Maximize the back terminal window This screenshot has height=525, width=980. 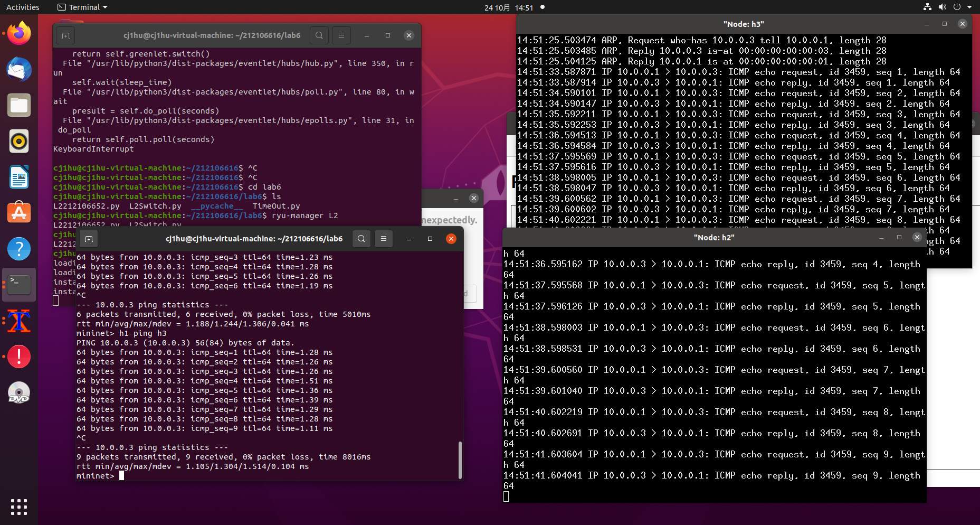pos(388,35)
